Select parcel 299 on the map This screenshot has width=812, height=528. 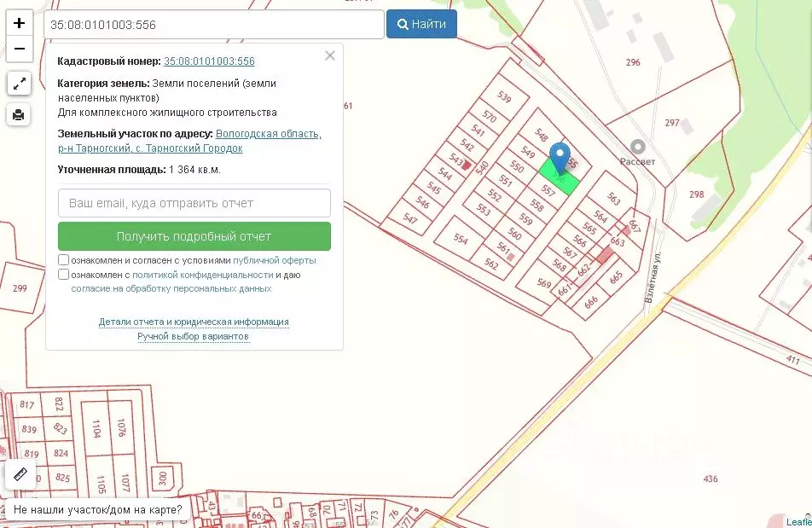click(20, 288)
